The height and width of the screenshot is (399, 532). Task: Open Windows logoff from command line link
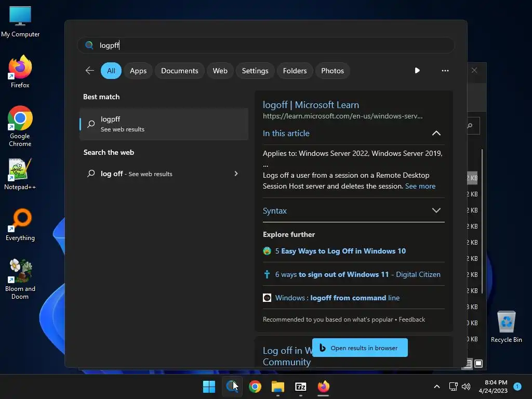[x=337, y=298]
